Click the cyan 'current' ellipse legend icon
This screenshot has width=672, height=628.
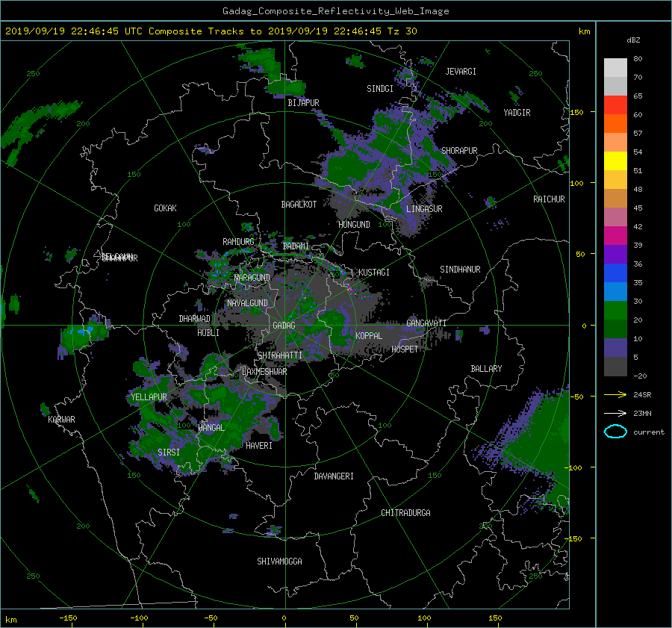coord(615,432)
